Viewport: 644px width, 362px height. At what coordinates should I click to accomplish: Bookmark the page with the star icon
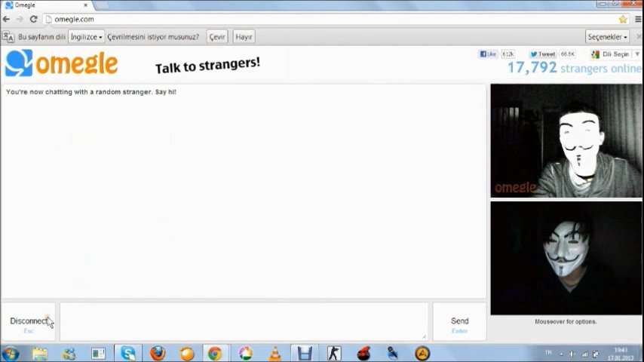point(623,20)
